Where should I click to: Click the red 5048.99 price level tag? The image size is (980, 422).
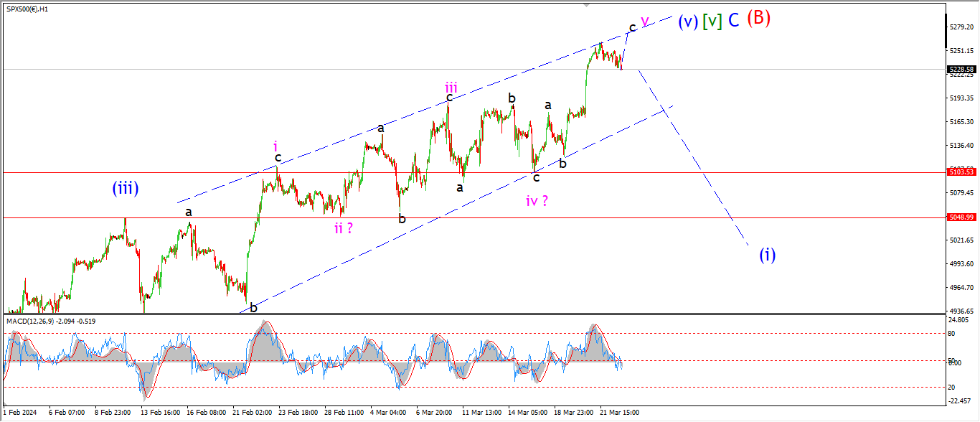pyautogui.click(x=961, y=217)
